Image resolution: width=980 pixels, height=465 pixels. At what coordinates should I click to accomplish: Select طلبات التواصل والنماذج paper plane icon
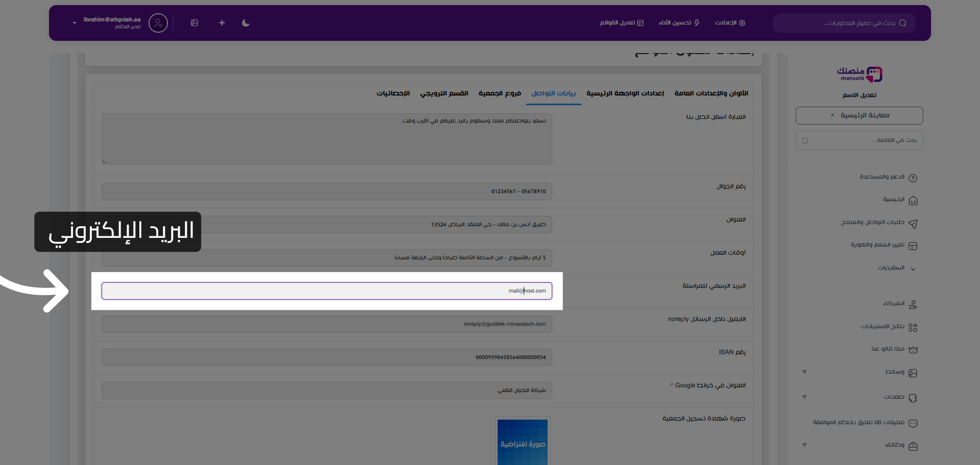point(914,224)
